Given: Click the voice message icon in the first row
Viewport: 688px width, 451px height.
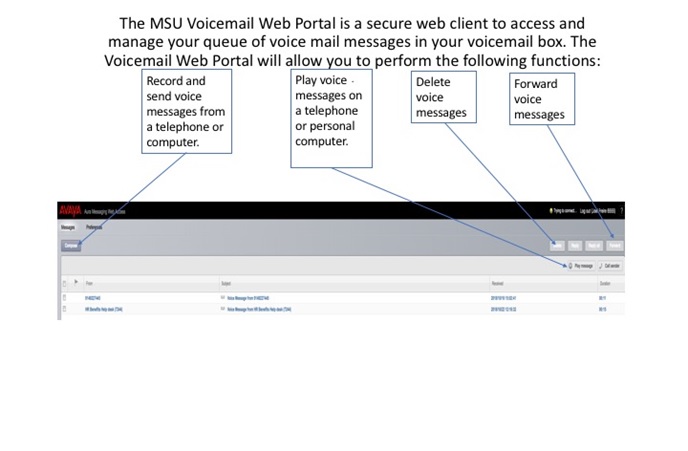Looking at the screenshot, I should 222,297.
